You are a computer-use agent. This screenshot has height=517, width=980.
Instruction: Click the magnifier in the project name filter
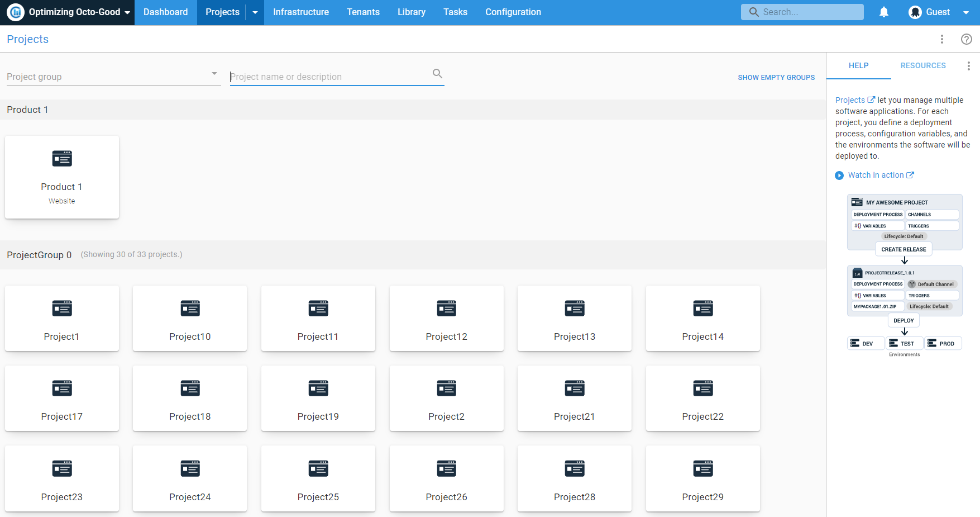(x=437, y=73)
